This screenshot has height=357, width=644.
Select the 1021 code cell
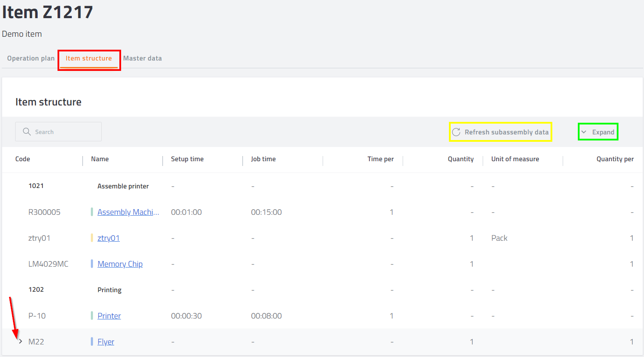pos(36,186)
